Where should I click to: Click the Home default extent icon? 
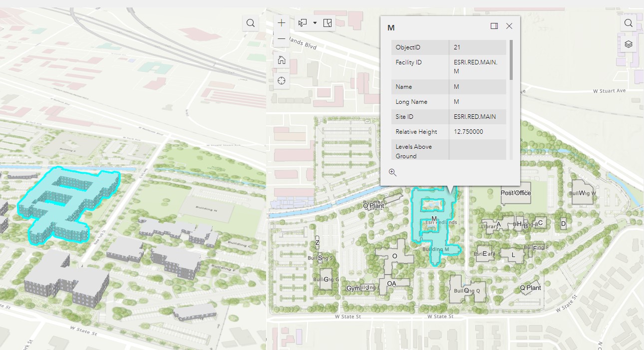pos(281,59)
